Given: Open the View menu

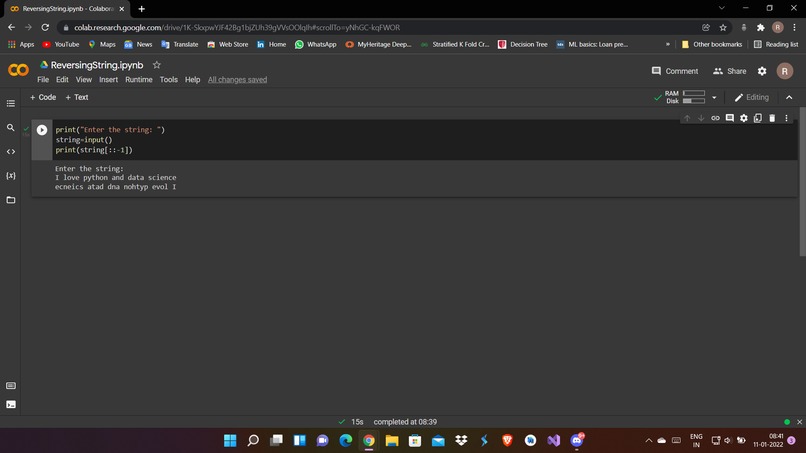Looking at the screenshot, I should point(84,80).
